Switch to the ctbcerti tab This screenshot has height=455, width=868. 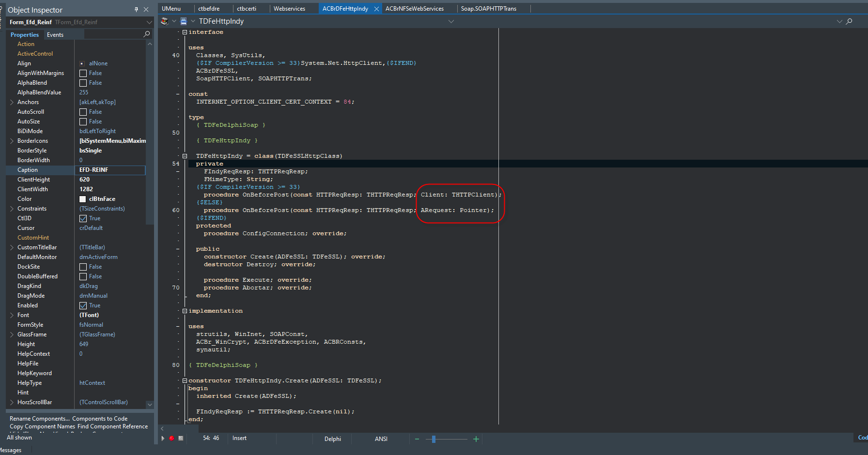click(x=247, y=9)
